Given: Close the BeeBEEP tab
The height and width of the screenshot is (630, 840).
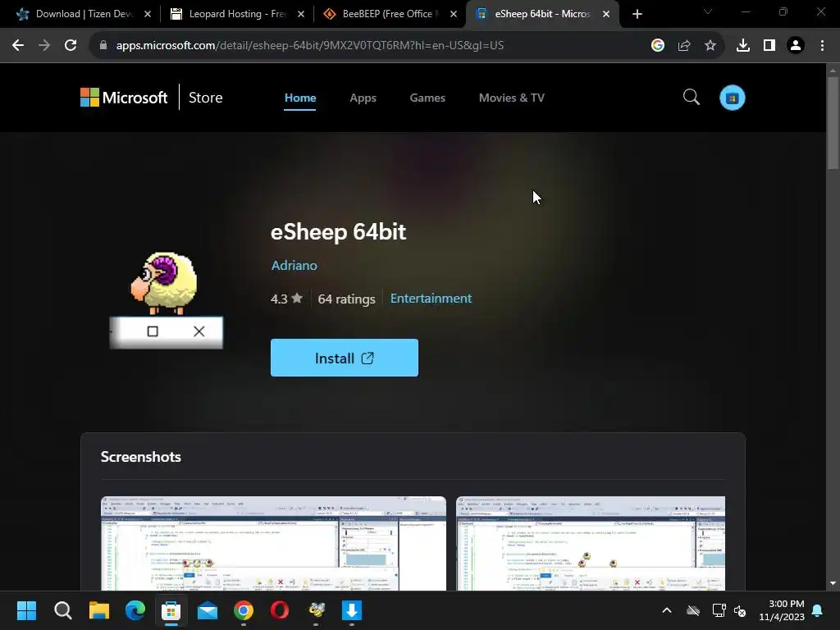Looking at the screenshot, I should (x=454, y=14).
